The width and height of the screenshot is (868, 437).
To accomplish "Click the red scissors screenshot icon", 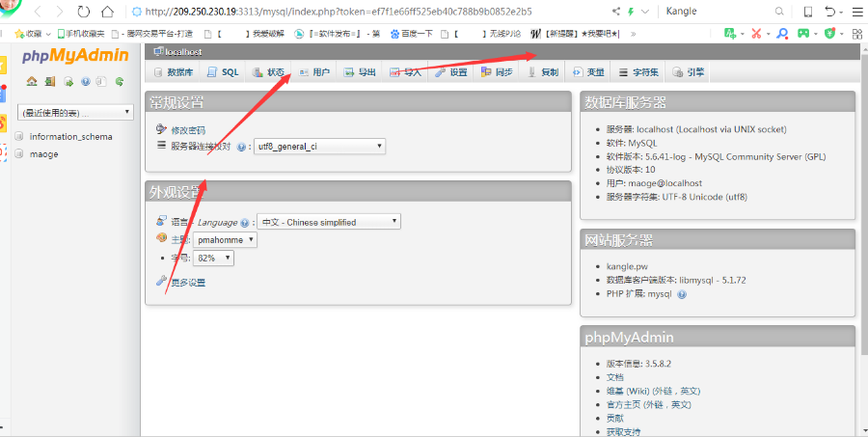I will (756, 34).
